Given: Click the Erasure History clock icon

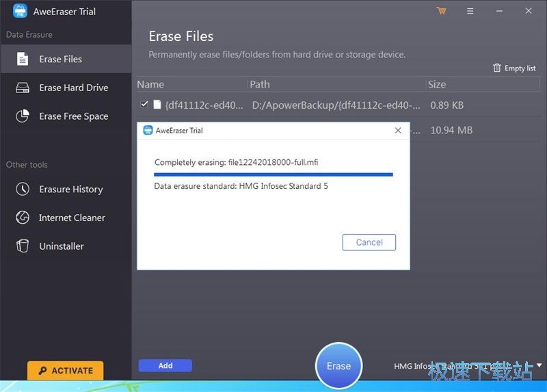Looking at the screenshot, I should (x=23, y=189).
